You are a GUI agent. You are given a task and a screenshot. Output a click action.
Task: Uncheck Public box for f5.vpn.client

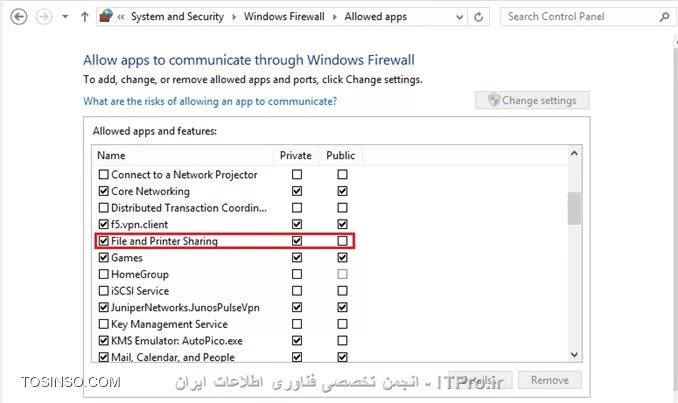tap(342, 224)
